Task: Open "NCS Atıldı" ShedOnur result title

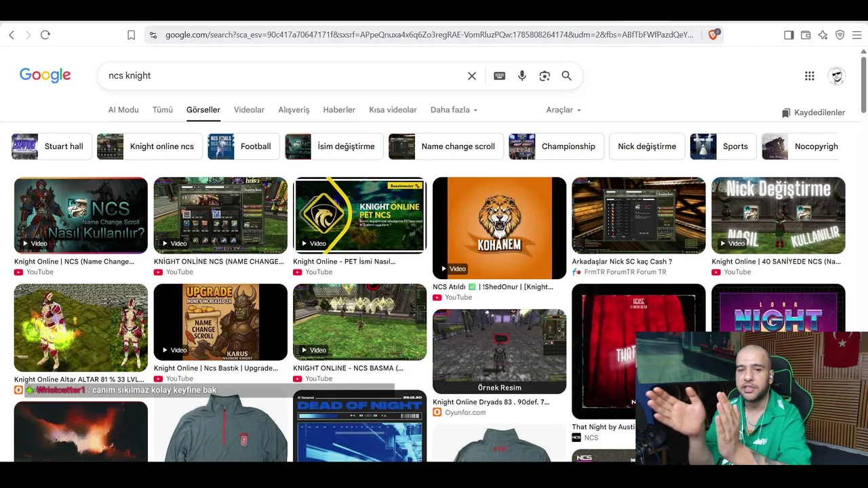Action: coord(493,287)
